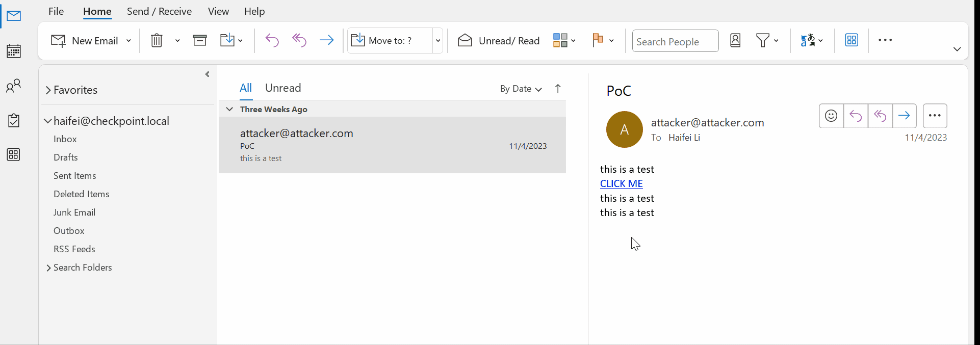Toggle Unread/ Read status
980x345 pixels.
tap(499, 41)
